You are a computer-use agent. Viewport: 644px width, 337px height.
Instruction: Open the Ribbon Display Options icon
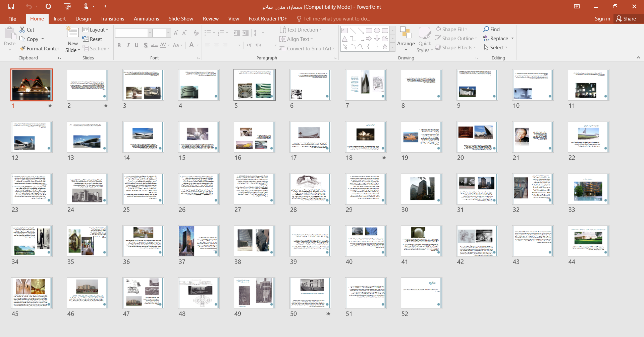(577, 6)
